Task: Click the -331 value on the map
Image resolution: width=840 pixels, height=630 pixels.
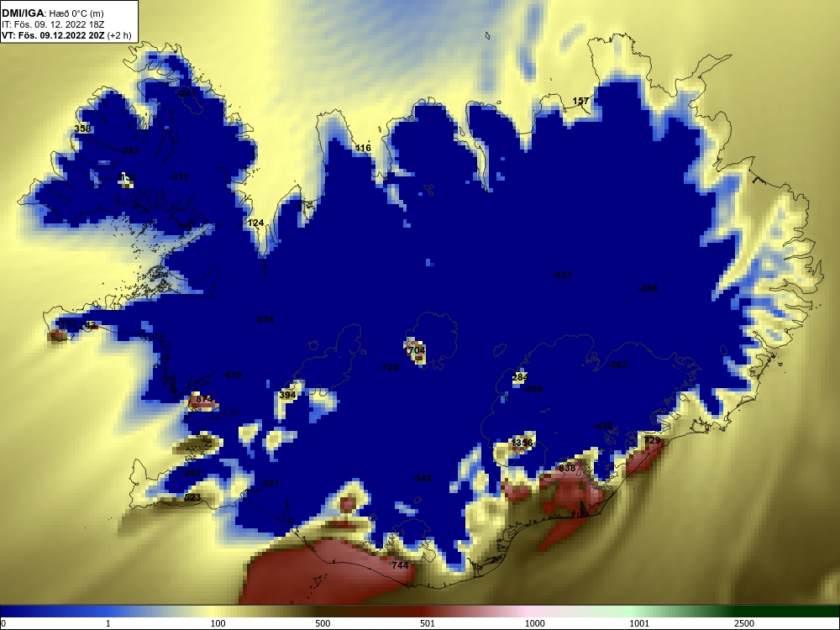Action: coord(179,176)
